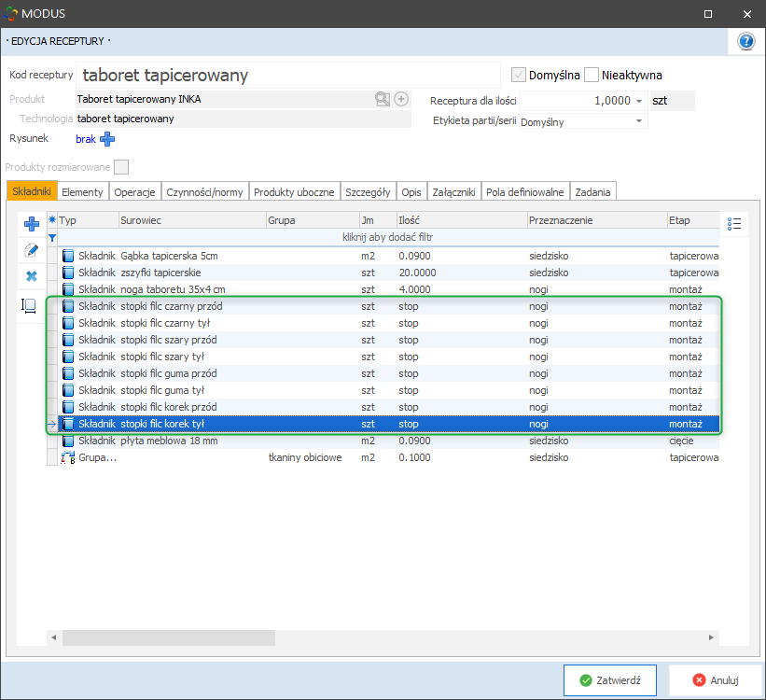Switch to the Operacje tab

point(134,191)
